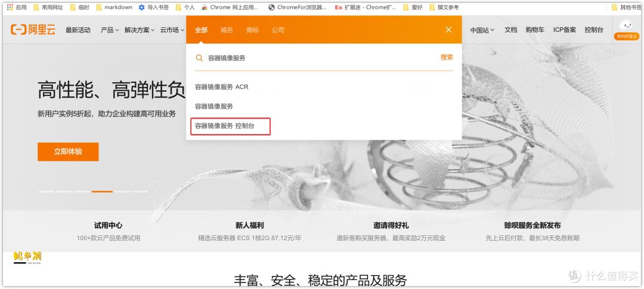
Task: Expand the 产品 dropdown menu
Action: pos(110,30)
